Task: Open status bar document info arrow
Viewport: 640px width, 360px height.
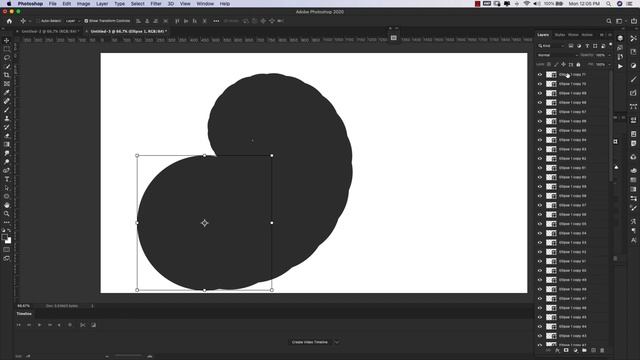Action: (x=92, y=306)
